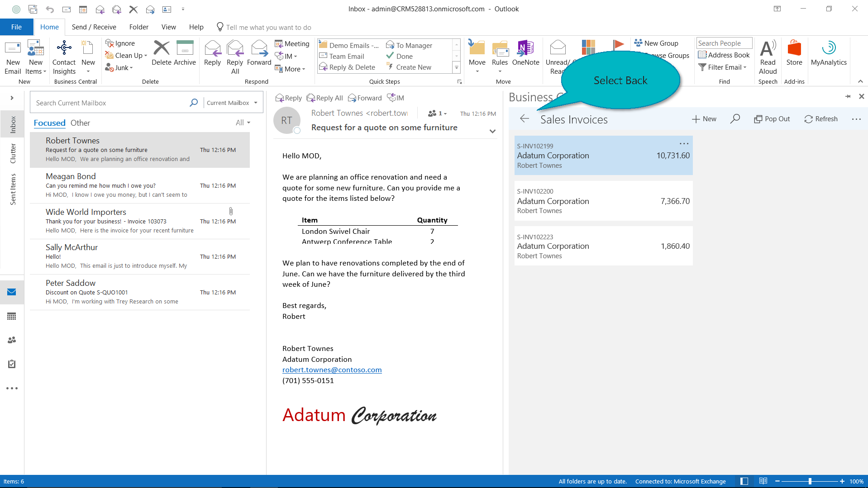
Task: Switch to the Other inbox view
Action: 80,123
